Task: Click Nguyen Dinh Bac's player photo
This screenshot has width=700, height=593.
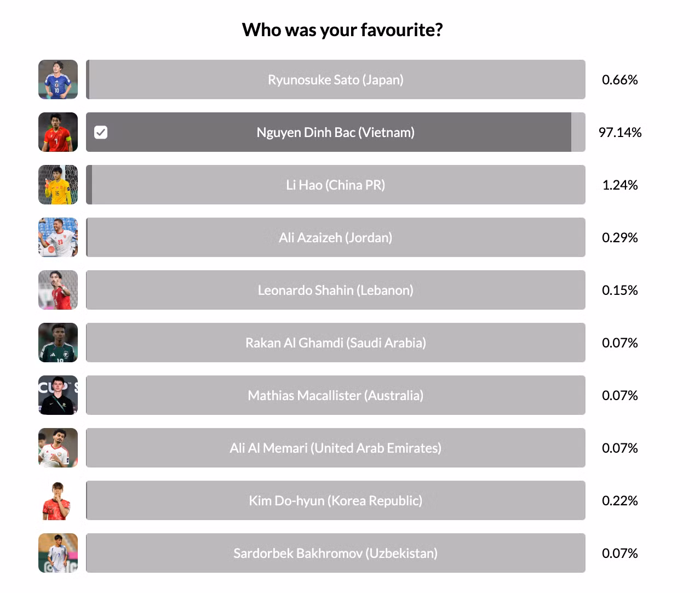Action: tap(58, 132)
